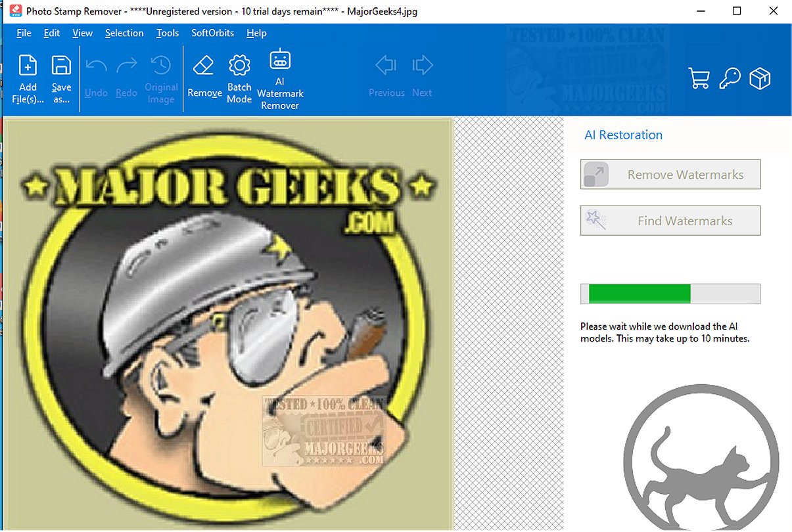The image size is (792, 532).
Task: Close the Photo Stamp Remover window
Action: click(x=774, y=11)
